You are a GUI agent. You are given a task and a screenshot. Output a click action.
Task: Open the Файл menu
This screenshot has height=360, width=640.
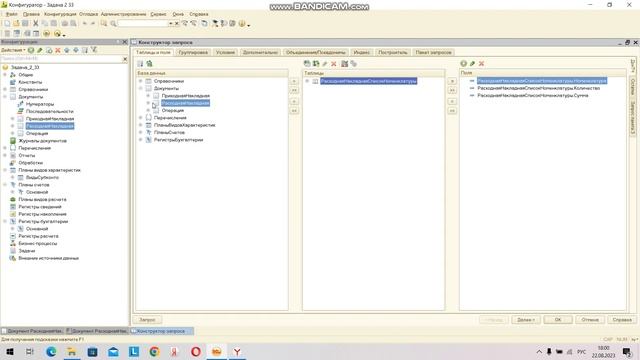pyautogui.click(x=11, y=14)
